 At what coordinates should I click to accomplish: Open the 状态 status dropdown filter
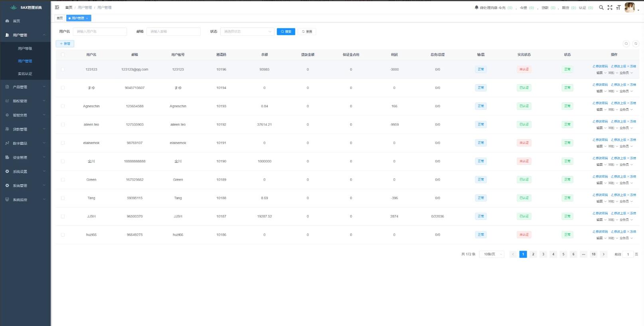pos(247,32)
